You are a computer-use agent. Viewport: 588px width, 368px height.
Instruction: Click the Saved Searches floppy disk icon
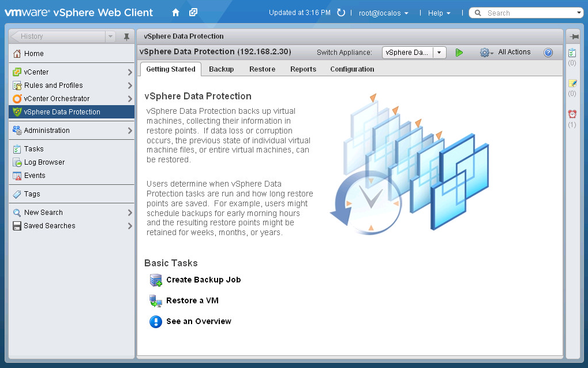(17, 226)
